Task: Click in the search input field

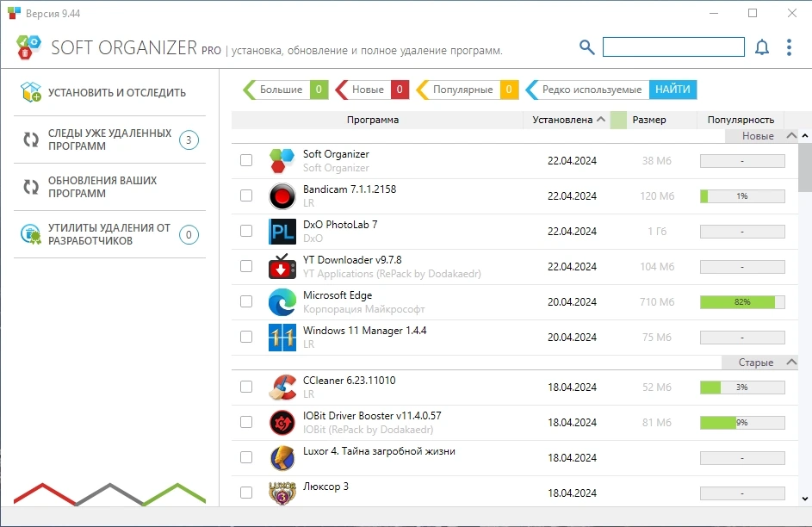Action: 673,46
